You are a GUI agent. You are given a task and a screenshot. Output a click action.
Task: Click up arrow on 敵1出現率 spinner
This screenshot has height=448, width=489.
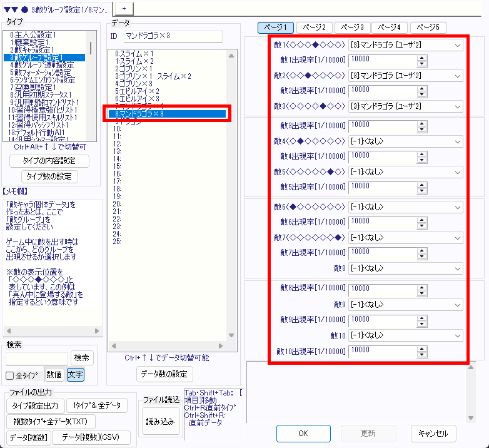422,57
